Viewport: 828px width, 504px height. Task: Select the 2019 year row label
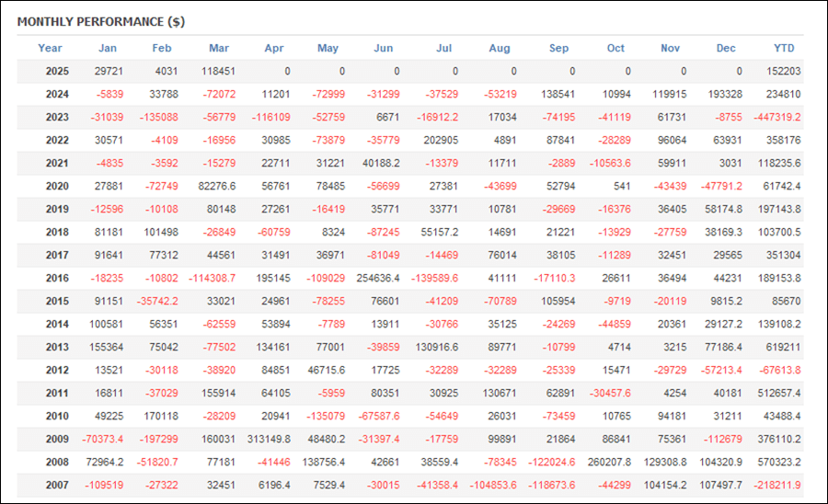[x=57, y=209]
